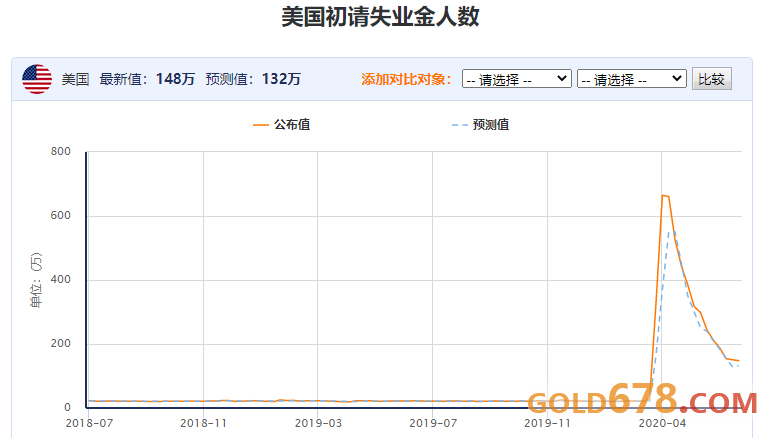Click x-axis label 2018-07

coord(89,423)
